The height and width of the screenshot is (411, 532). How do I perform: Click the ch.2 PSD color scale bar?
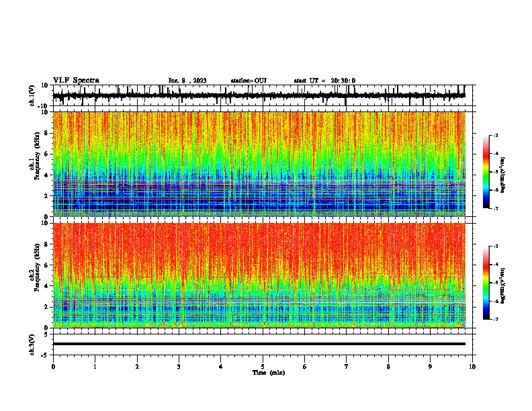point(486,283)
